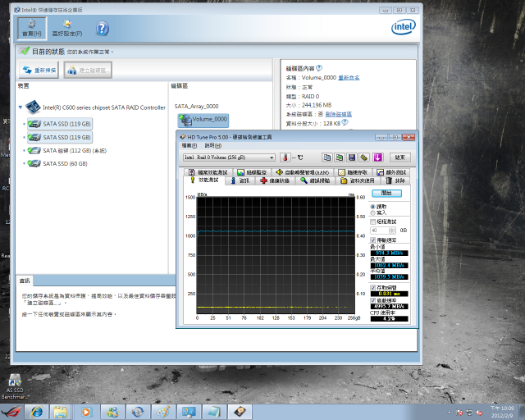This screenshot has height=420, width=525.
Task: Select Volume_0000 in the volumes pane
Action: tap(203, 121)
